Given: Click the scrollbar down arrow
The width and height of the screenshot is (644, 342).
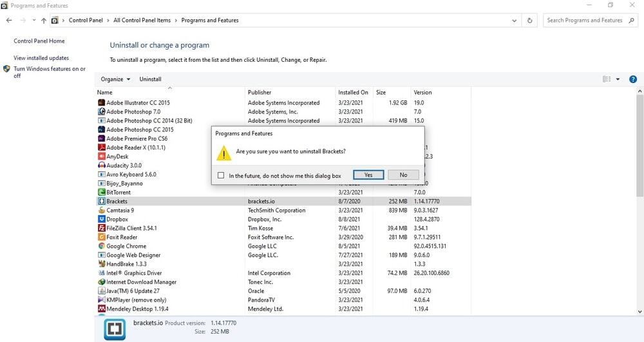Looking at the screenshot, I should point(640,312).
